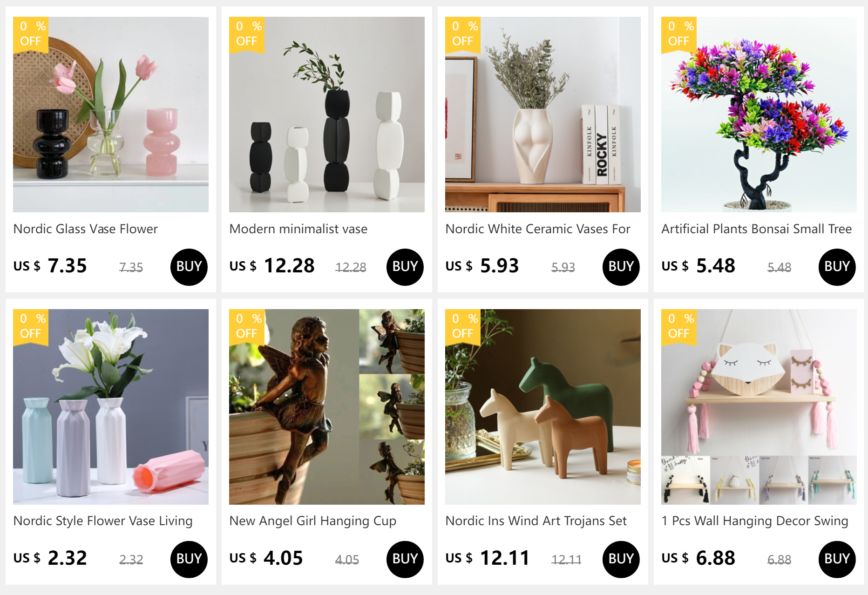Image resolution: width=868 pixels, height=595 pixels.
Task: Open the glass vase with tulips product image
Action: coord(111,115)
